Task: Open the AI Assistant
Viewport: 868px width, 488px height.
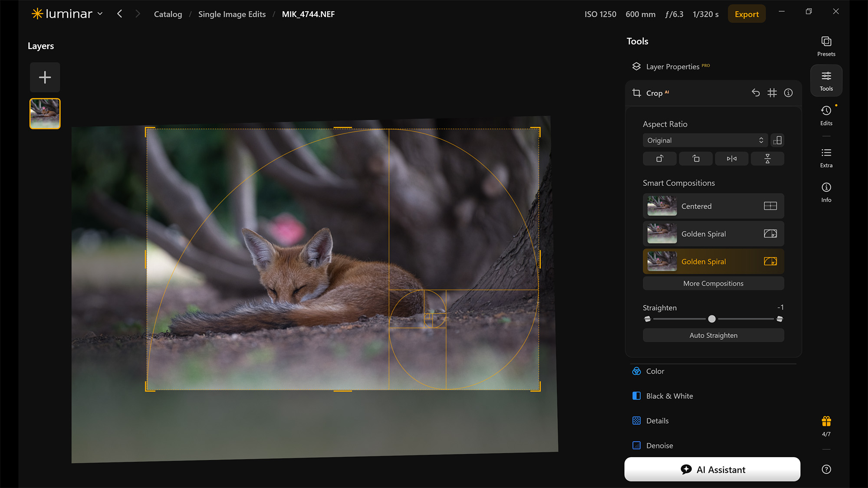Action: pyautogui.click(x=712, y=469)
